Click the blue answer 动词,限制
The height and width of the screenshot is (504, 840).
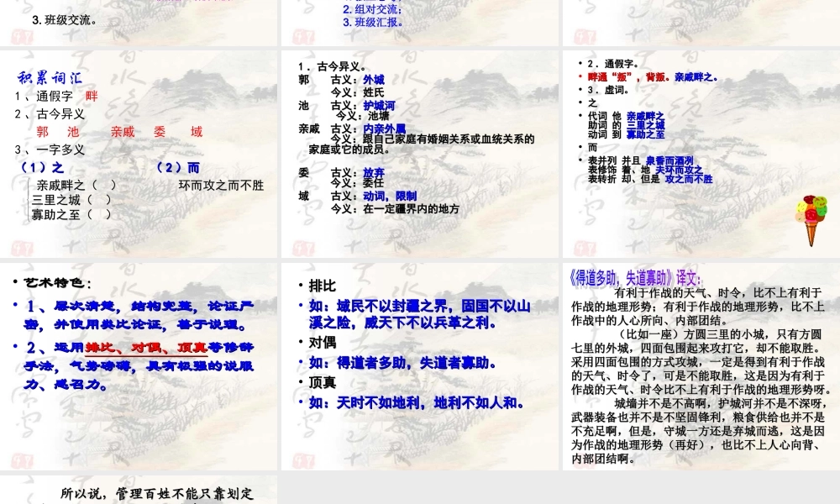(x=390, y=196)
